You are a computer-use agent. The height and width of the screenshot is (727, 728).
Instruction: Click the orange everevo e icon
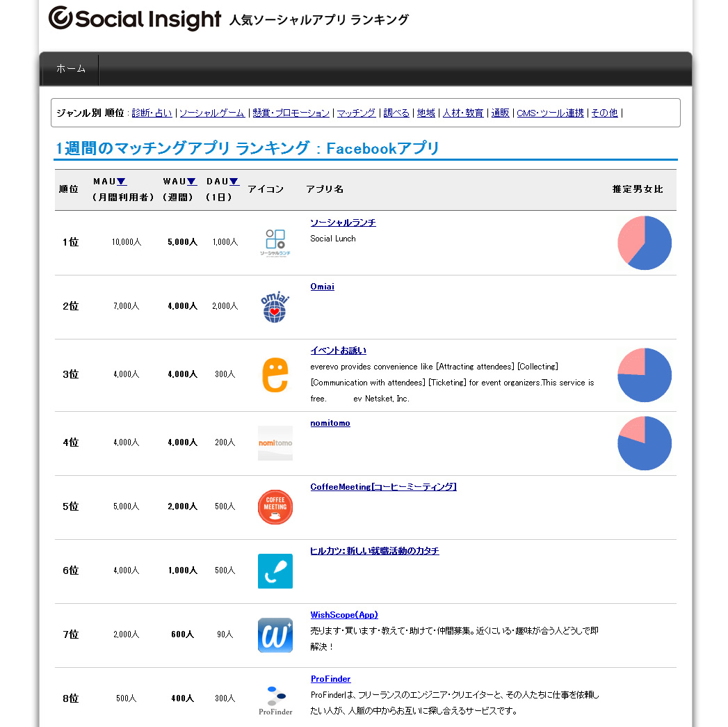[x=275, y=375]
